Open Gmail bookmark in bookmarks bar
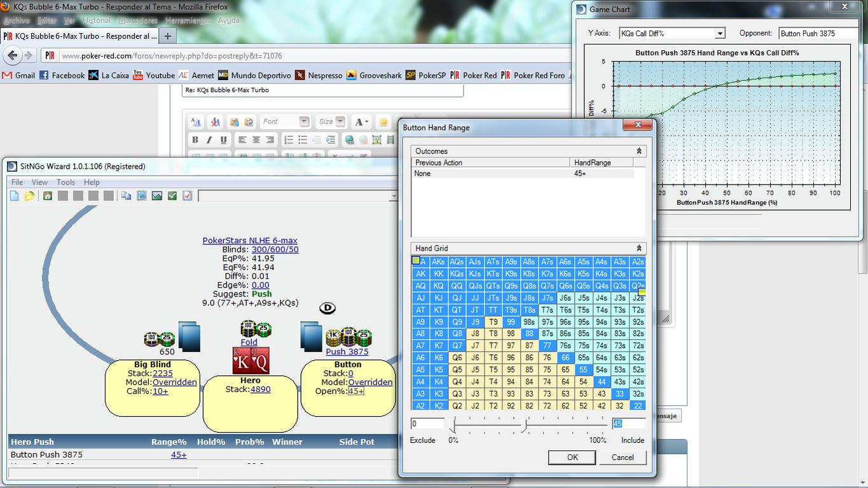868x488 pixels. [18, 75]
